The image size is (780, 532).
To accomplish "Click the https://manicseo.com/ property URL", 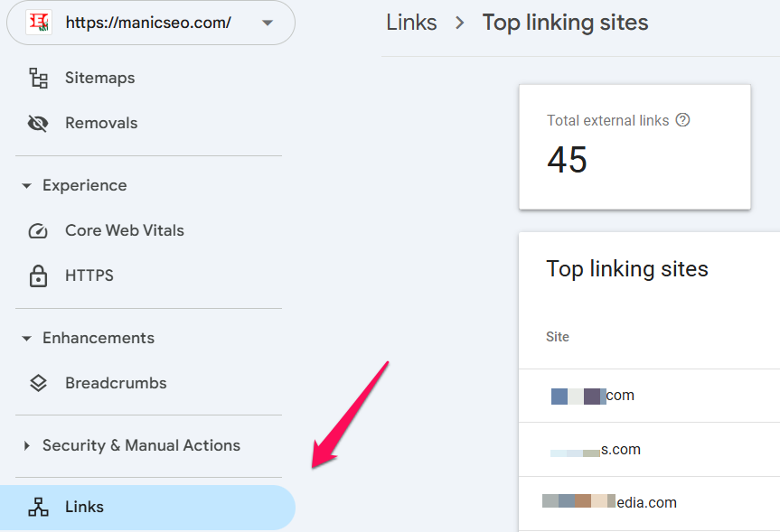I will [x=148, y=23].
